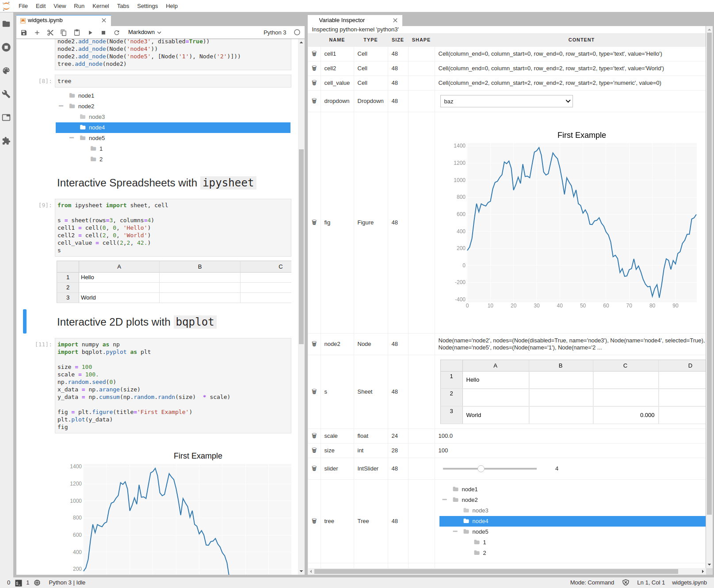Image resolution: width=714 pixels, height=588 pixels.
Task: Open the extension manager in the sidebar
Action: click(x=6, y=141)
